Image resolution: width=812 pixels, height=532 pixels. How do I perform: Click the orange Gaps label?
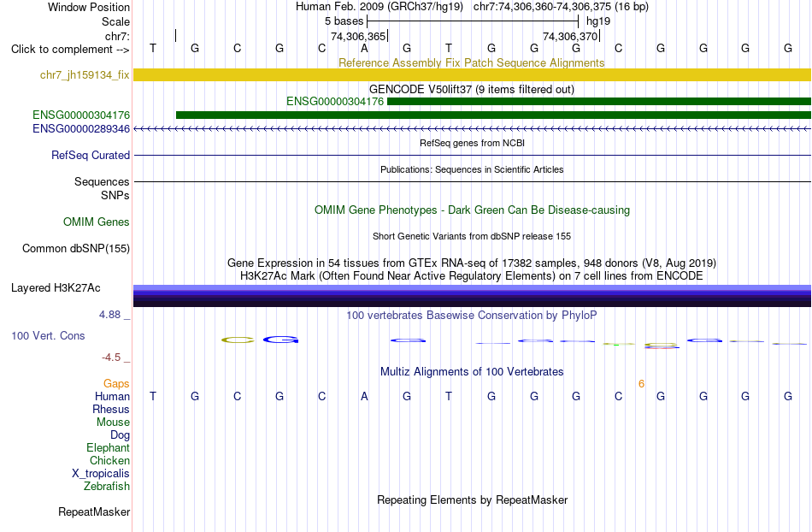click(x=116, y=383)
